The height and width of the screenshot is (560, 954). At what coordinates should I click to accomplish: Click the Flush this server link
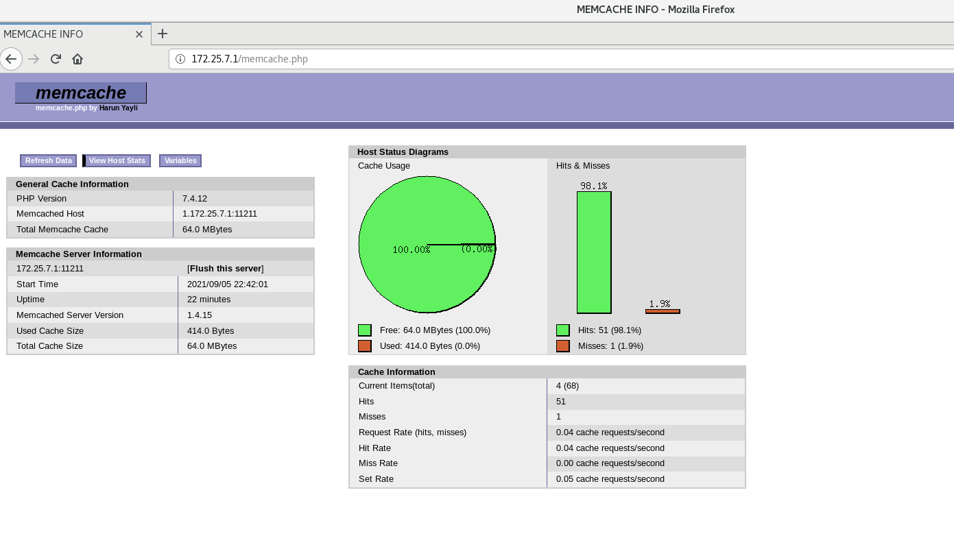pos(226,269)
